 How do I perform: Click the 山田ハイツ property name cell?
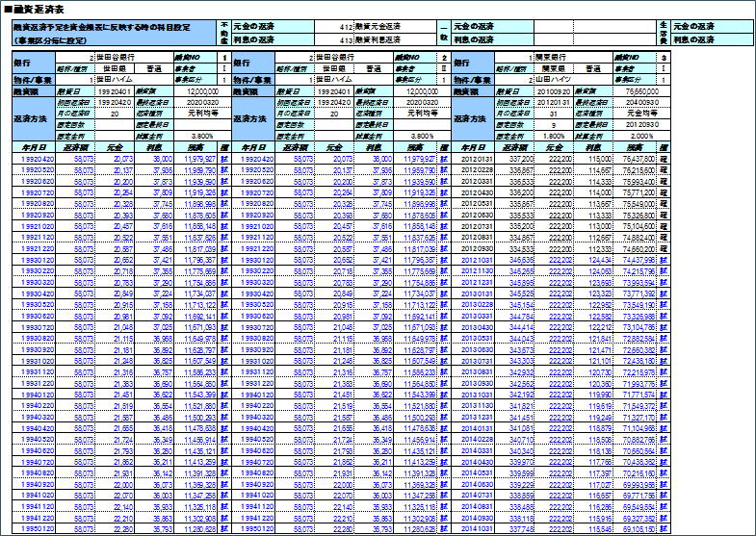tap(573, 80)
